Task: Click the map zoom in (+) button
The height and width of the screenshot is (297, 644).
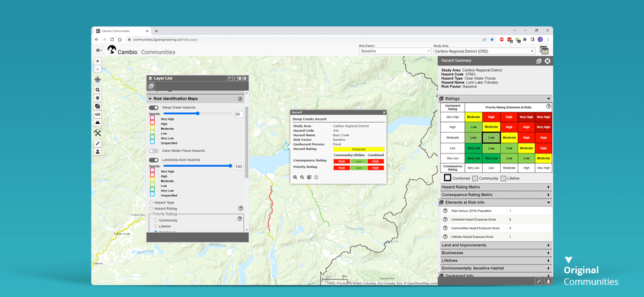Action: pos(98,61)
